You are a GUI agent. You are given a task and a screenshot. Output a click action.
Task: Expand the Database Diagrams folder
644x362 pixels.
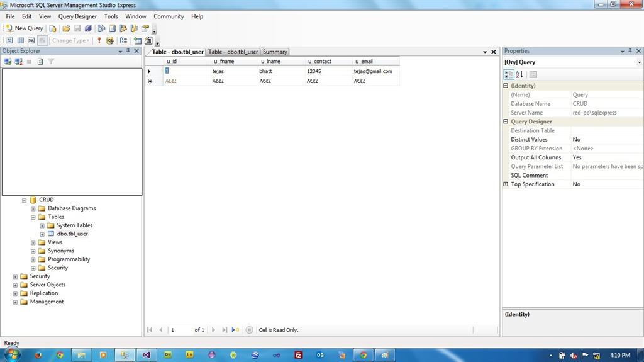33,209
